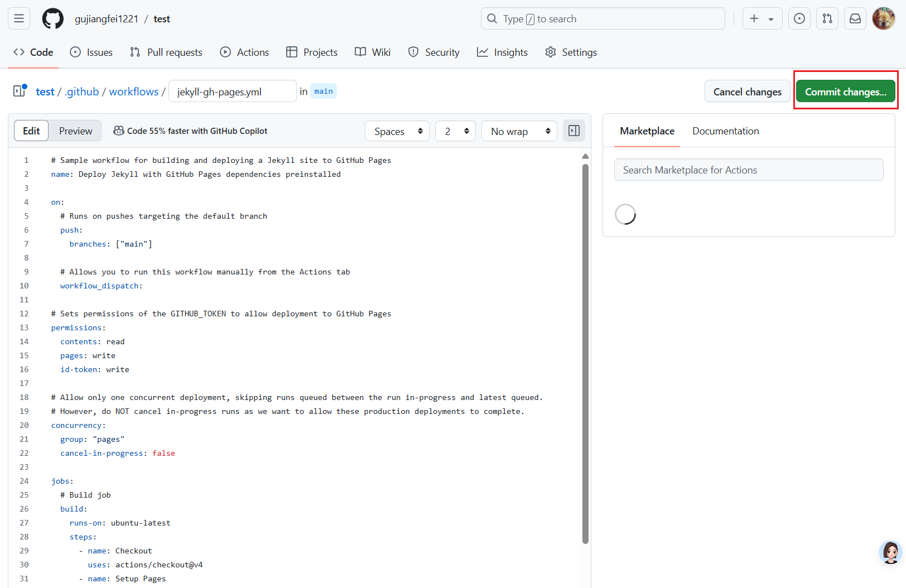
Task: Click the editor vertical scrollbar
Action: (585, 351)
